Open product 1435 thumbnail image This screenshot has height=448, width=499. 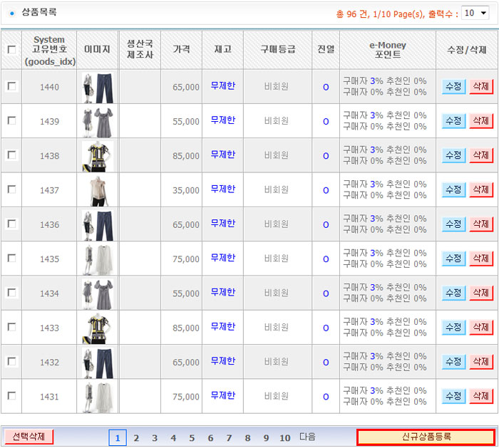click(98, 260)
